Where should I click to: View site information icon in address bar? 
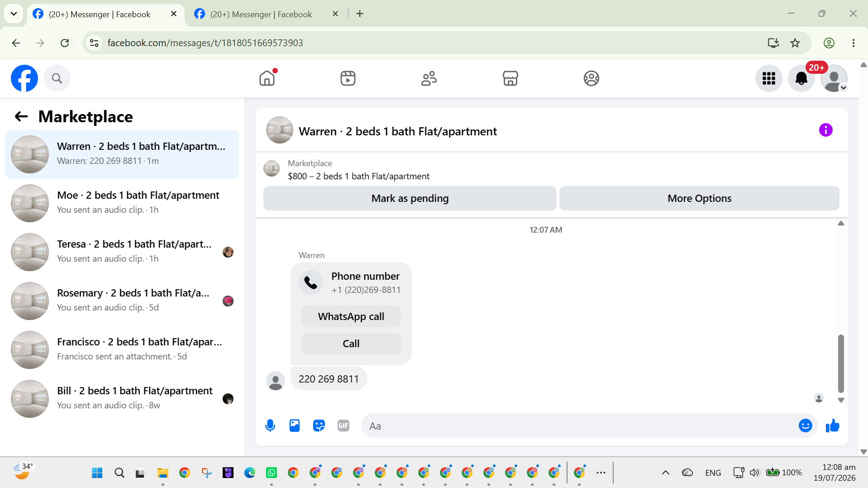[94, 43]
